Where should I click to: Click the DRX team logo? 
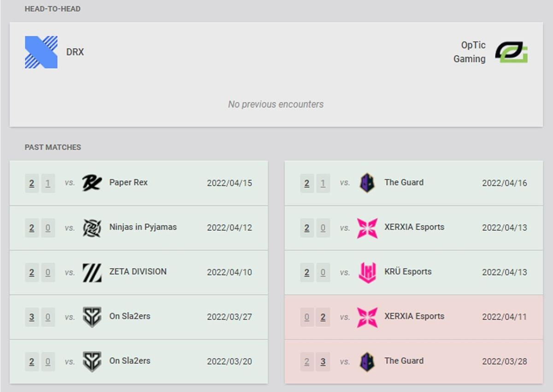point(41,52)
